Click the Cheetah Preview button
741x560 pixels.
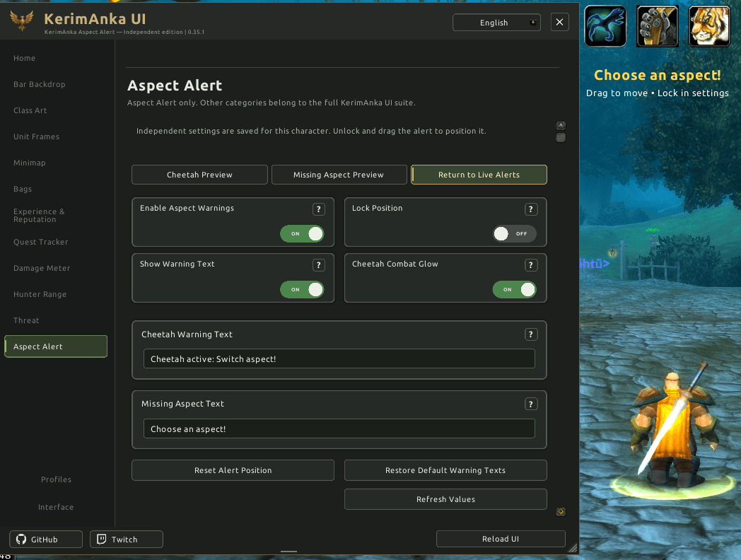[x=199, y=175]
